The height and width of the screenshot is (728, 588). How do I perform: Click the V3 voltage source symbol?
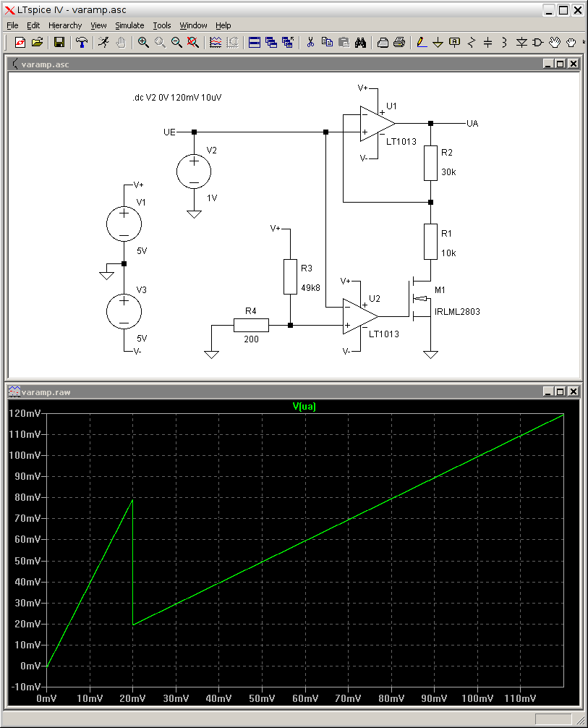pos(124,312)
